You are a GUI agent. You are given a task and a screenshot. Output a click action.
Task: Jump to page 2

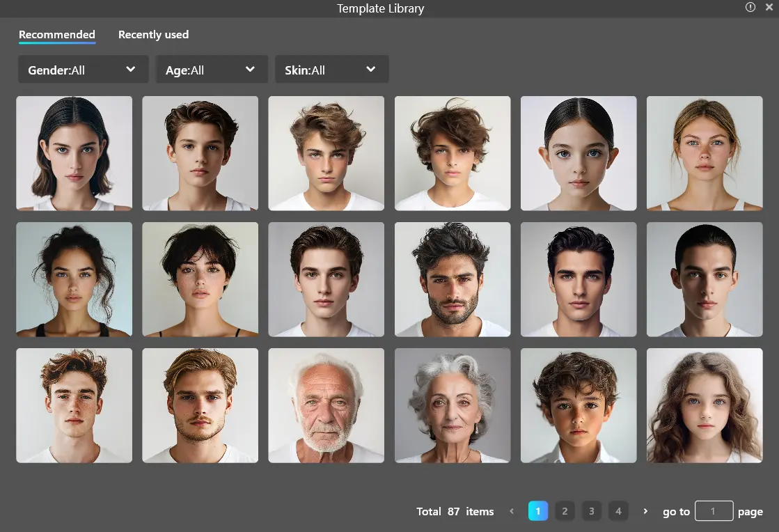pos(565,511)
